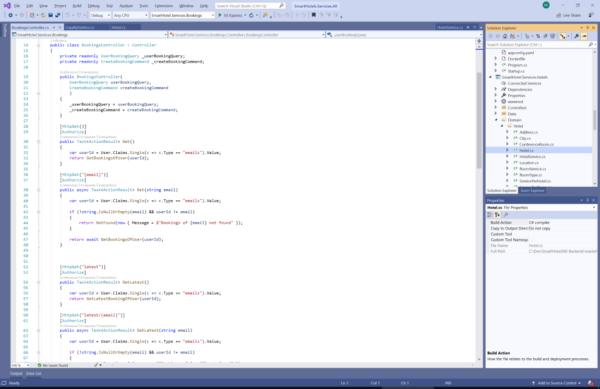This screenshot has width=600, height=389.
Task: Click the user account avatar in title bar
Action: click(546, 5)
